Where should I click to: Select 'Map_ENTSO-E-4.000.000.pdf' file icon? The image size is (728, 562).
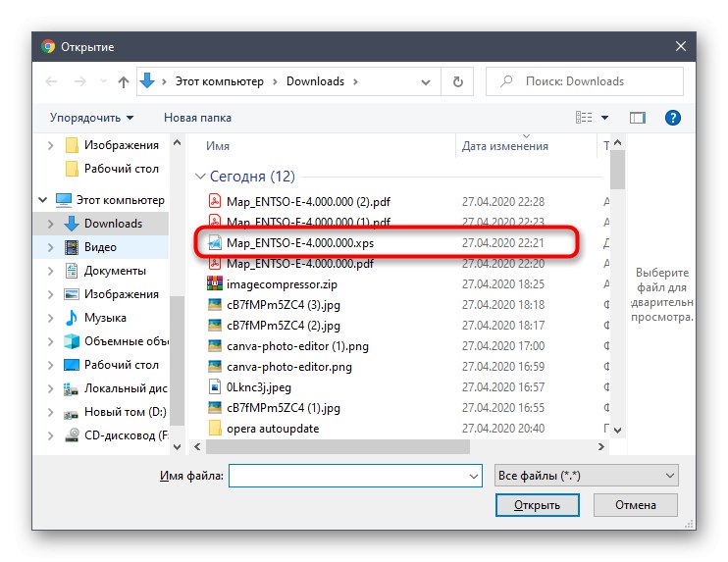215,264
